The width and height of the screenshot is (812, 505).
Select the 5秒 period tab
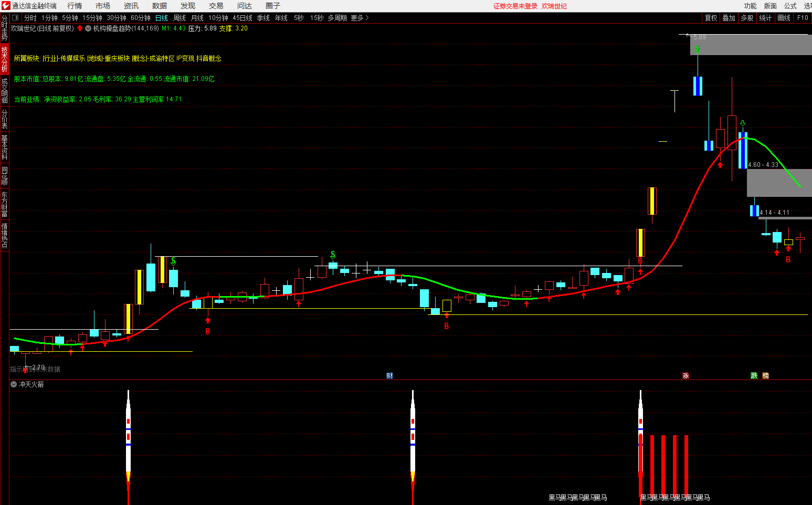(299, 18)
